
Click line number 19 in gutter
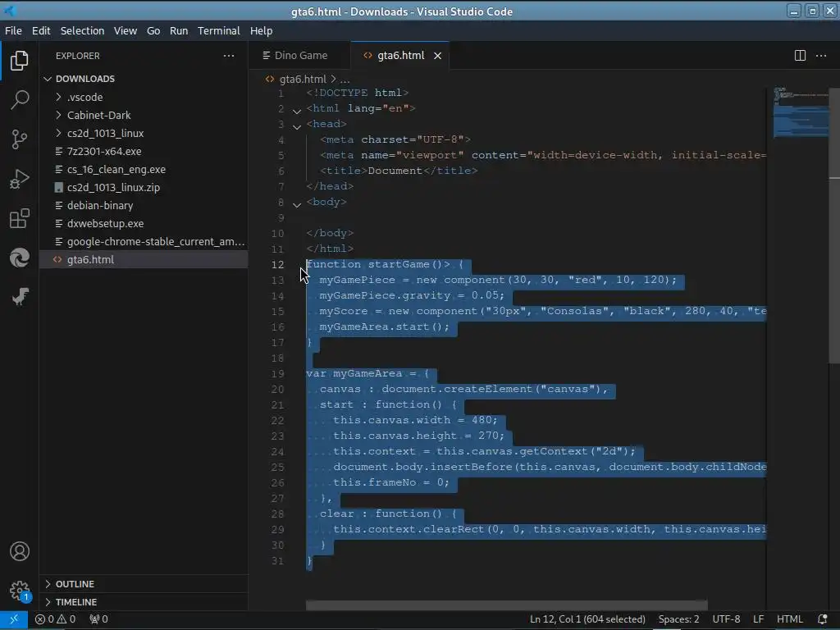(277, 374)
